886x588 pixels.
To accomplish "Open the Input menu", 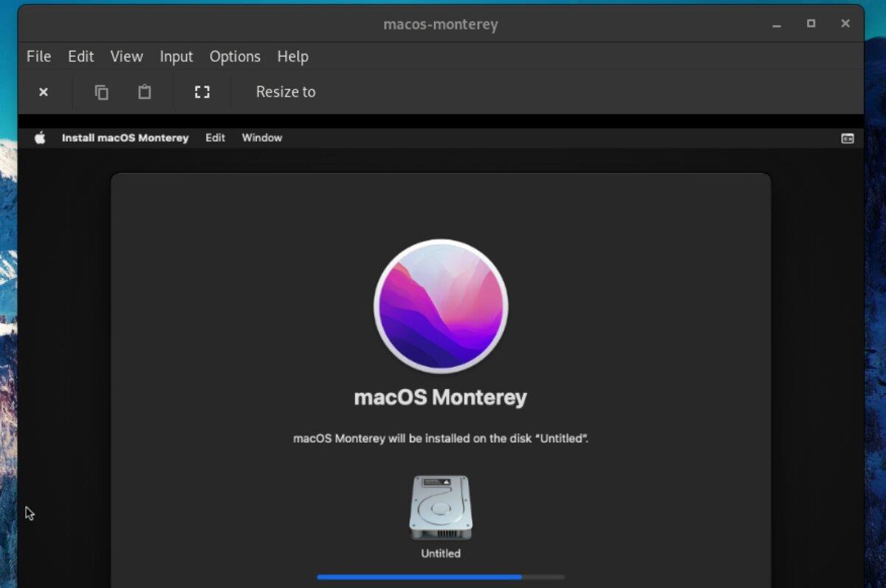I will click(176, 56).
